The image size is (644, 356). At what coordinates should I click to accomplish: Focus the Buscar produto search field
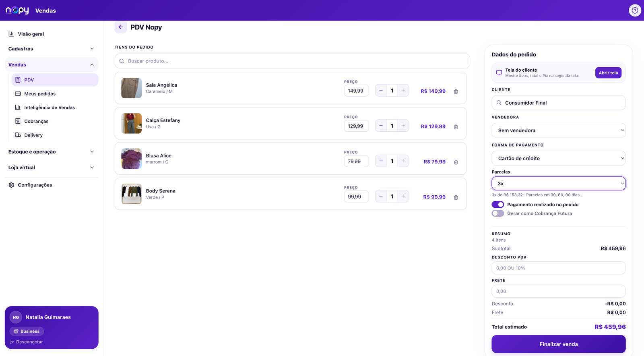pos(292,61)
